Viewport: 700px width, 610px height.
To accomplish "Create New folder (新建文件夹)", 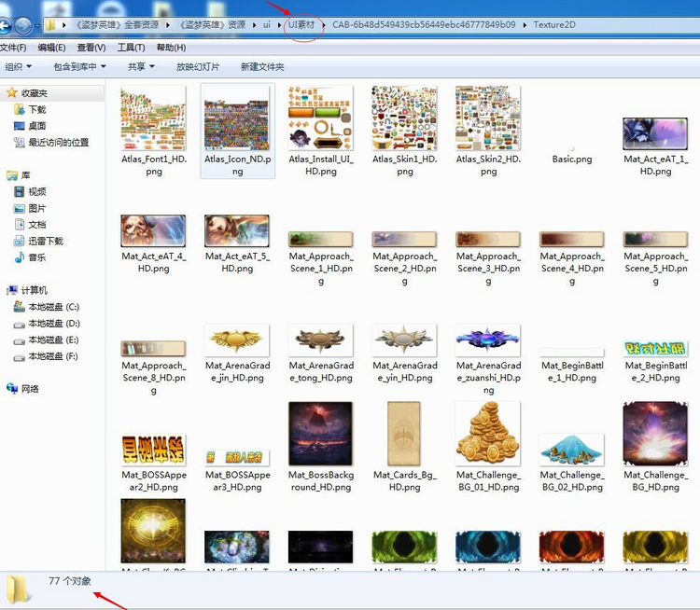I will 262,66.
